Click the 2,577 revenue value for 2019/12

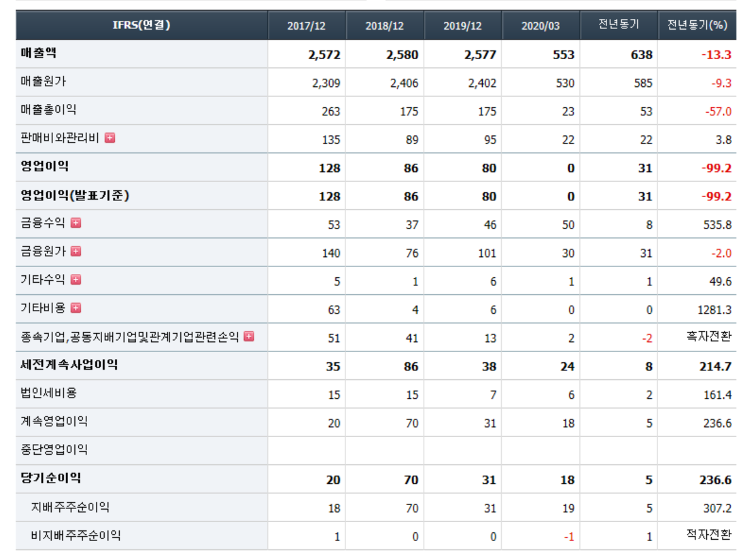[x=480, y=55]
